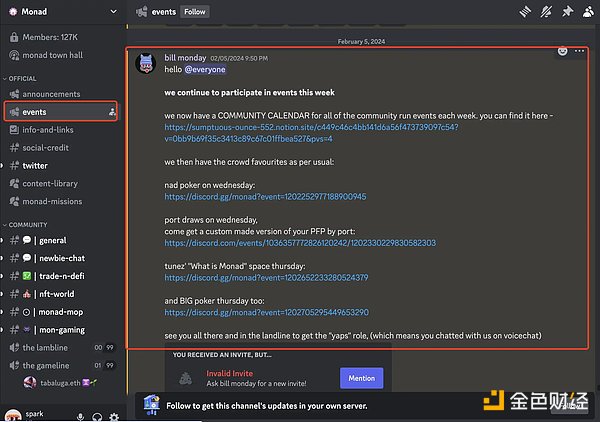Viewport: 600px width, 422px height.
Task: Open the trade-n-defi channel
Action: pos(61,276)
